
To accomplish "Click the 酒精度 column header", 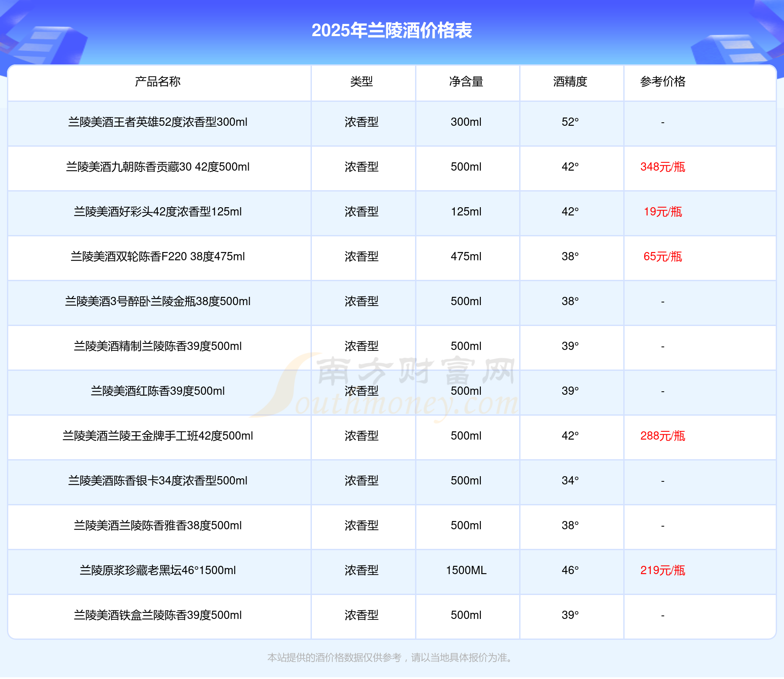I will pos(570,81).
